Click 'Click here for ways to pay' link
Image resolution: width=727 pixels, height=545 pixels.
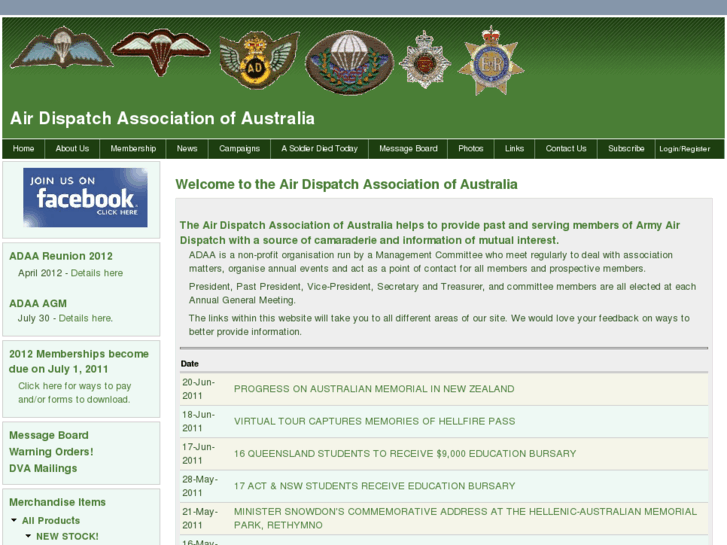(x=75, y=392)
